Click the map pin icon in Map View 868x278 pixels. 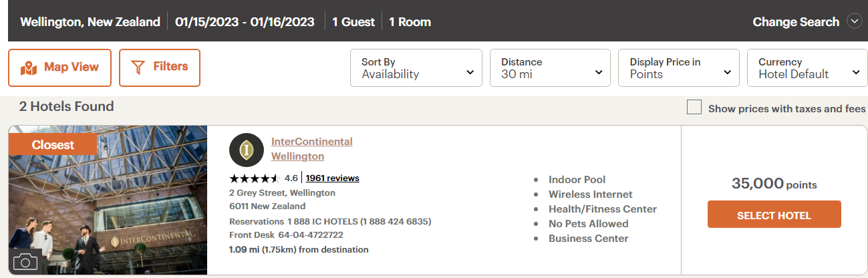click(28, 67)
